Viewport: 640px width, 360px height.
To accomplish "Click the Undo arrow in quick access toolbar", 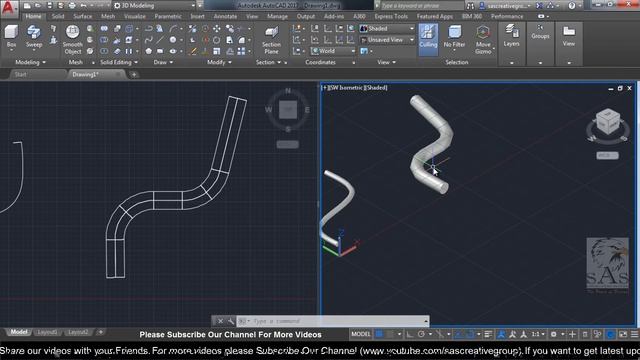I will tap(83, 6).
